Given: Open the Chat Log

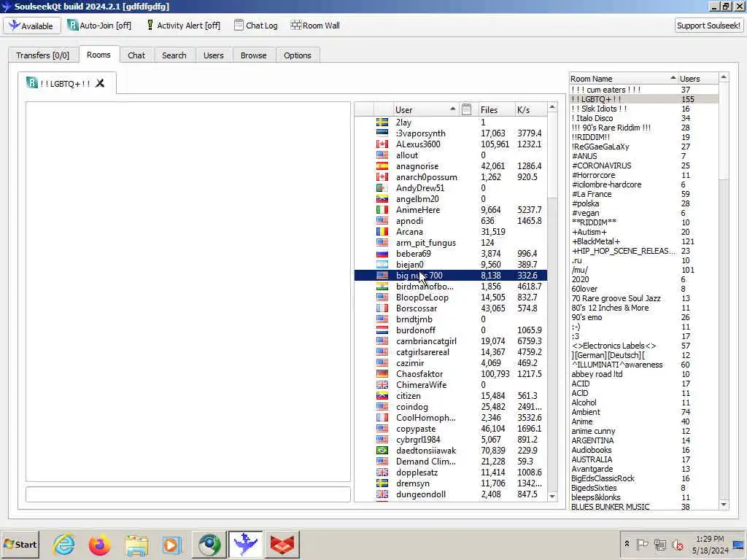Looking at the screenshot, I should (256, 26).
